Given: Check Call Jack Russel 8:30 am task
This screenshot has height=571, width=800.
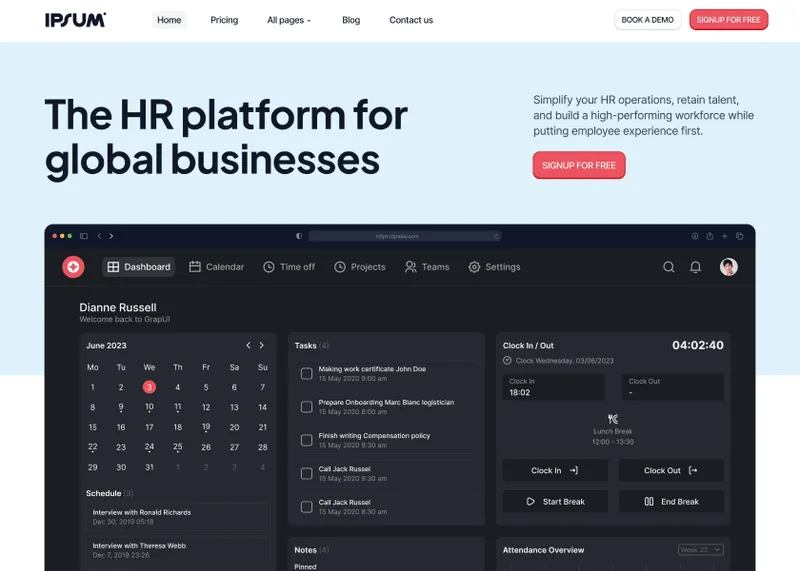Looking at the screenshot, I should tap(307, 507).
